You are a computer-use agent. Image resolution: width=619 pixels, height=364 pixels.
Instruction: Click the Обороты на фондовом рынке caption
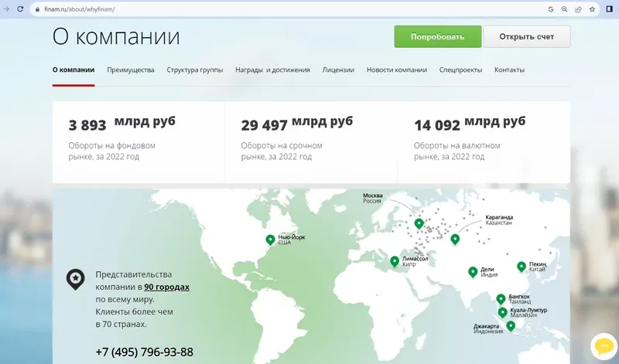tap(111, 151)
